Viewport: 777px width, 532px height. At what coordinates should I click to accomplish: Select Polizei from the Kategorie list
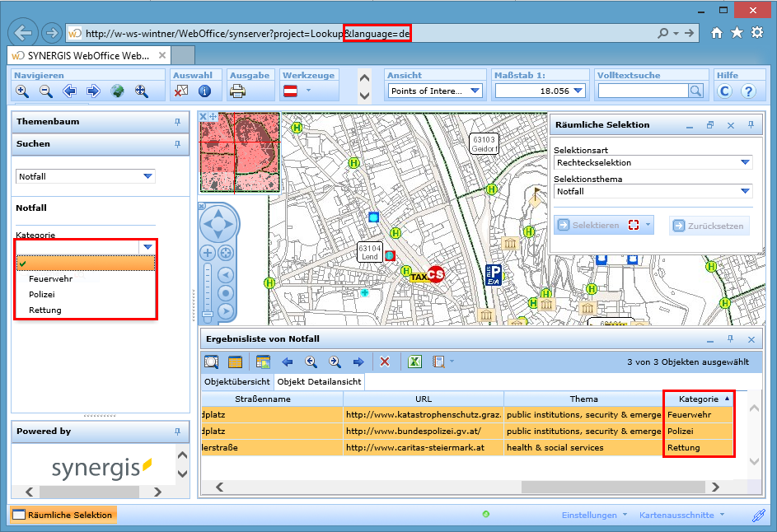(x=42, y=294)
